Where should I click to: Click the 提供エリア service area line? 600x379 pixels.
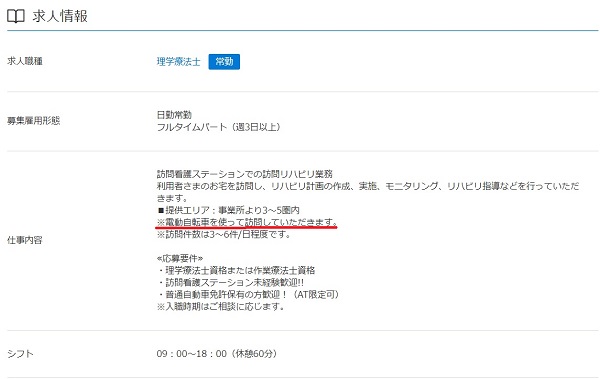coord(228,210)
